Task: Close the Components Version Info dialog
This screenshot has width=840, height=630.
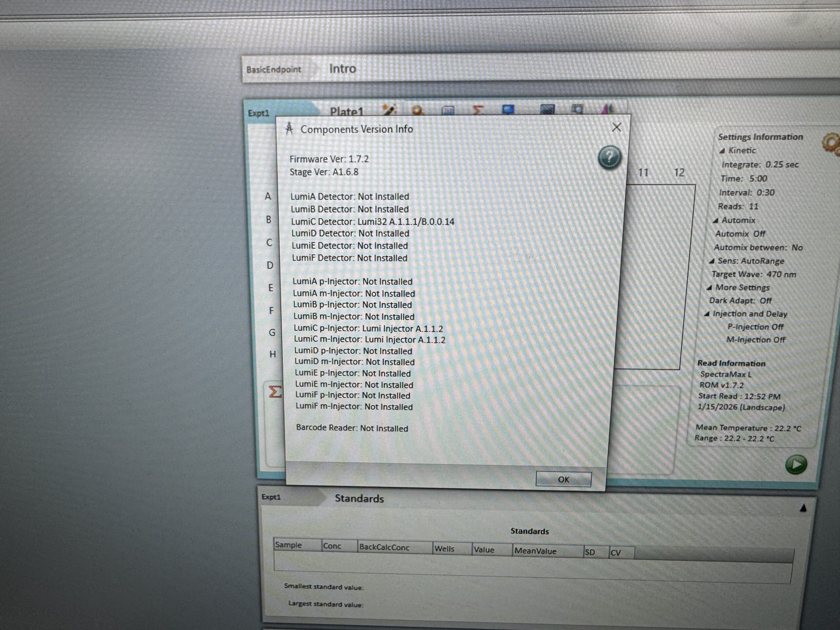Action: [x=616, y=127]
